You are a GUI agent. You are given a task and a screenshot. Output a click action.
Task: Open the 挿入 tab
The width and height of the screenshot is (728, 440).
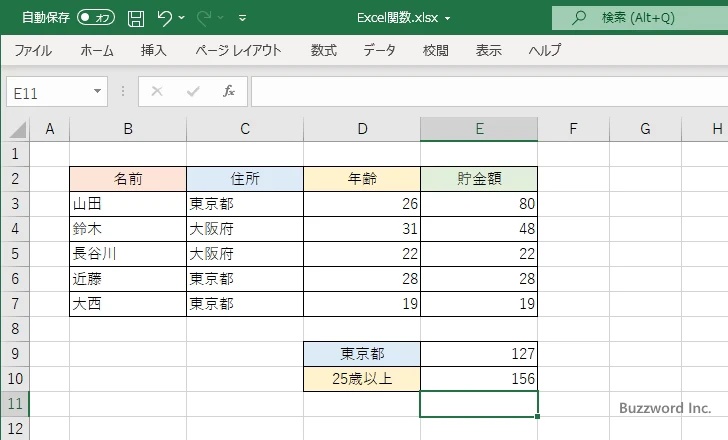pos(154,50)
